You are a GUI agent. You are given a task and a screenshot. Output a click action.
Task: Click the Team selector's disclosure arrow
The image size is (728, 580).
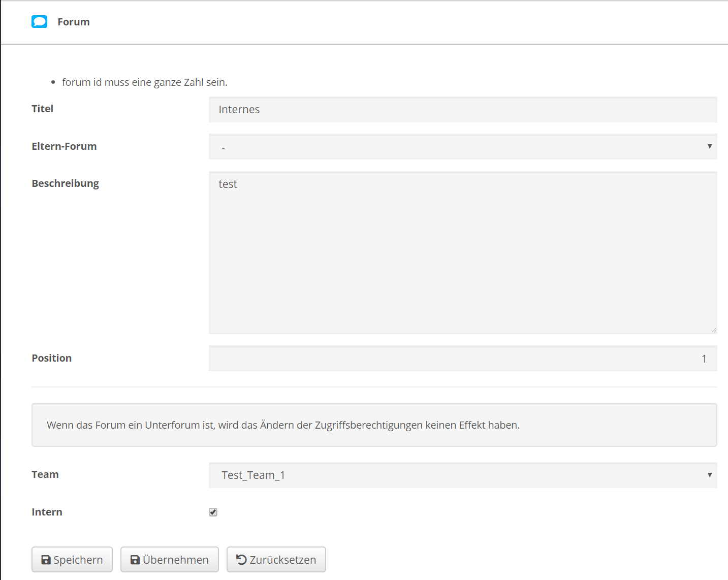710,475
